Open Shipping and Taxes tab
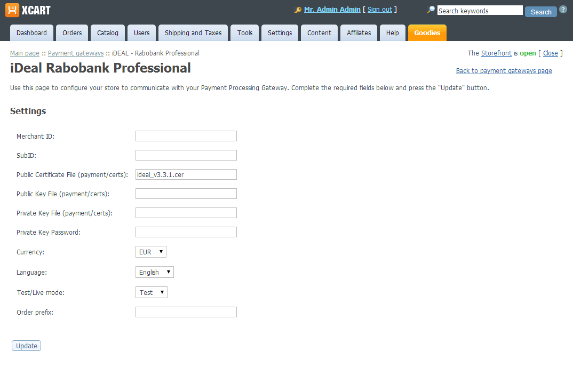The image size is (573, 392). pyautogui.click(x=193, y=33)
